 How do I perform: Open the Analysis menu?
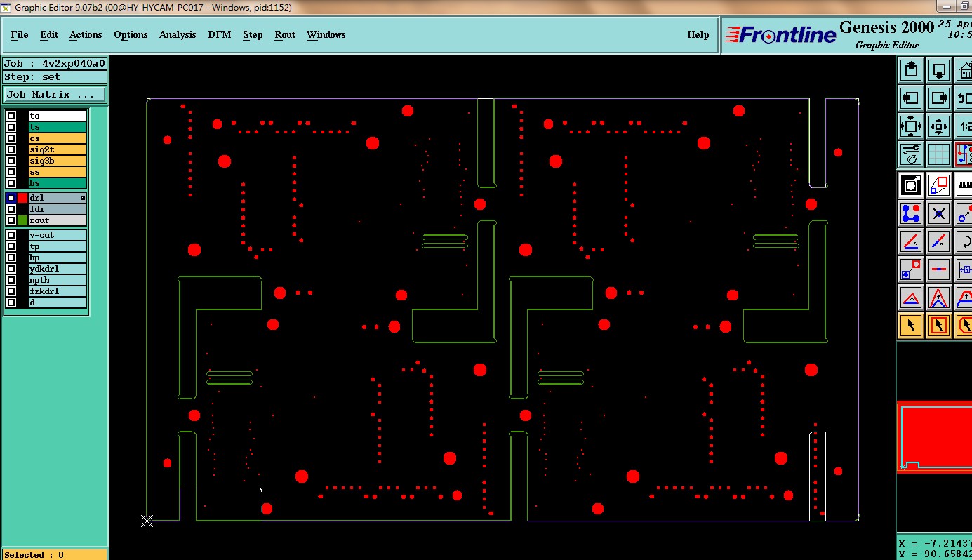click(178, 34)
